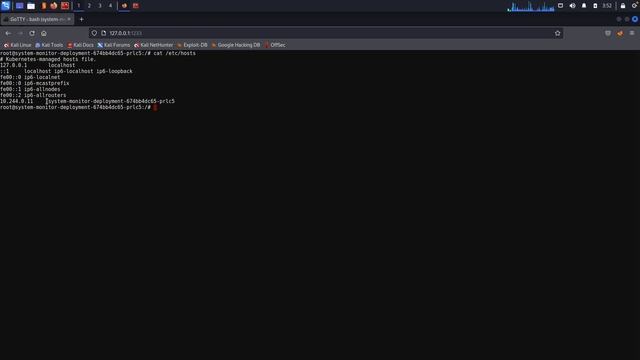Switch to workspace 3

pyautogui.click(x=100, y=6)
